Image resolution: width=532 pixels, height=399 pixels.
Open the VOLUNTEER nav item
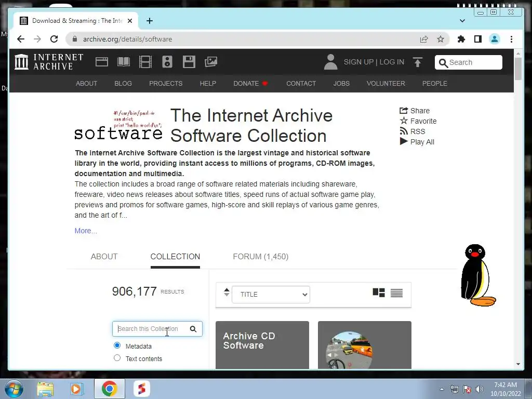386,84
